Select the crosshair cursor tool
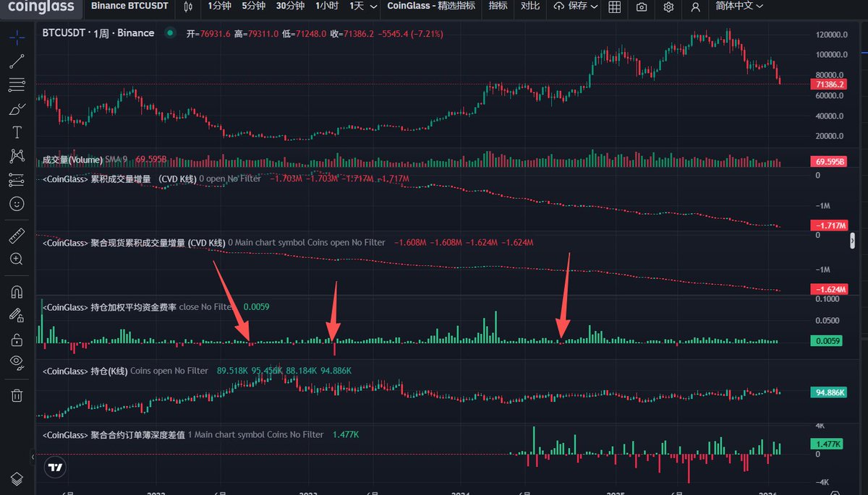Viewport: 868px width, 495px height. pyautogui.click(x=17, y=38)
